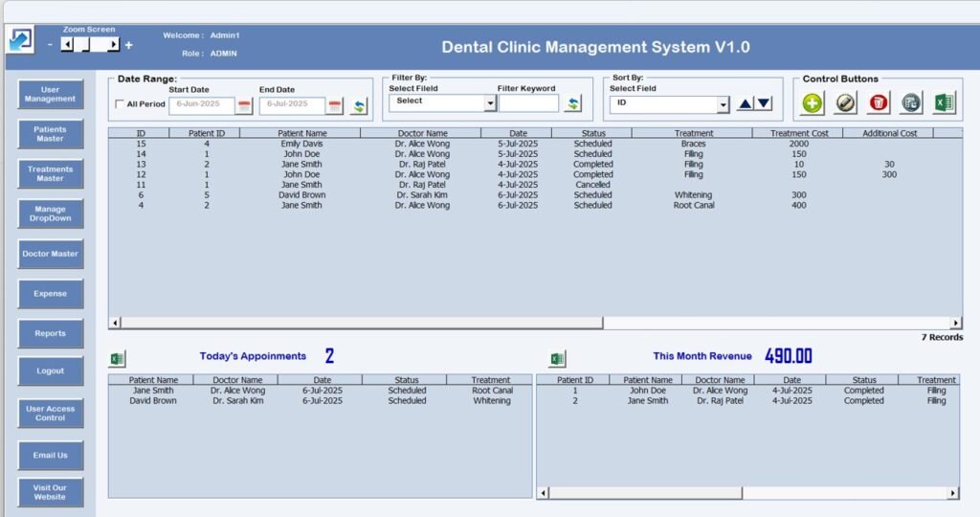Click the Filter Keyword refresh icon
This screenshot has width=980, height=517.
573,103
